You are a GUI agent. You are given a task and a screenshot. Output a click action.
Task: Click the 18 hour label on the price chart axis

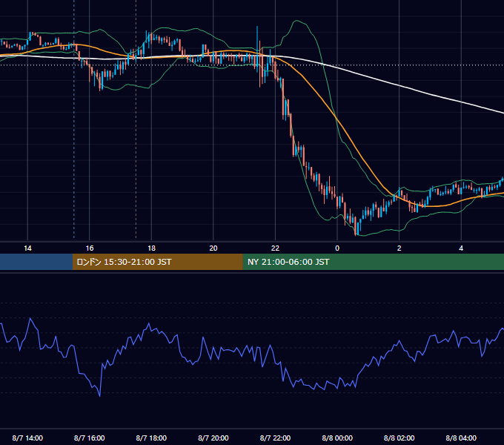[x=151, y=248]
